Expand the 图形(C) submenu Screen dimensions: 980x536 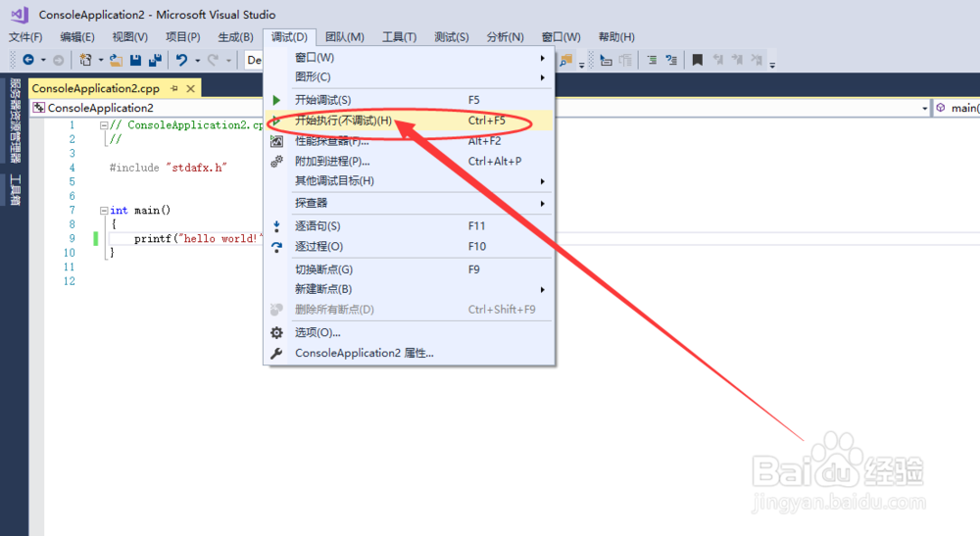point(410,77)
